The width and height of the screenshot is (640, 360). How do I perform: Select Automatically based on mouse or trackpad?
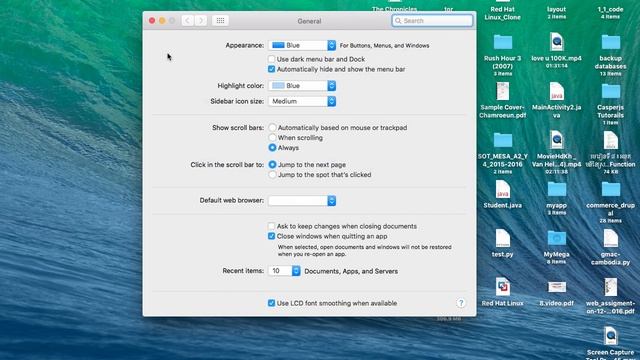[272, 128]
